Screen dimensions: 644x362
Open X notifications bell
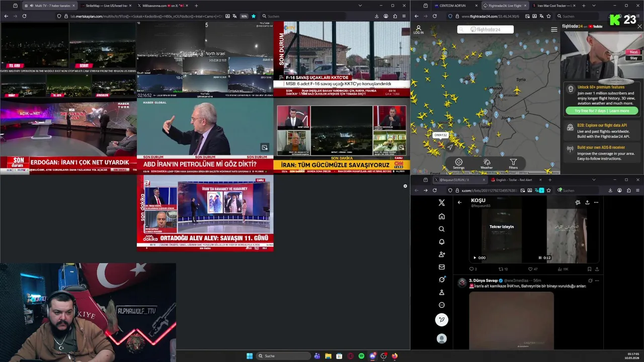pos(442,242)
